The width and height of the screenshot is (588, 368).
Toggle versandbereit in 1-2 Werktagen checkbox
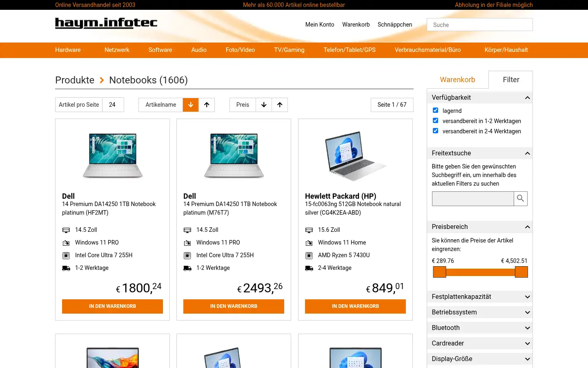coord(435,121)
